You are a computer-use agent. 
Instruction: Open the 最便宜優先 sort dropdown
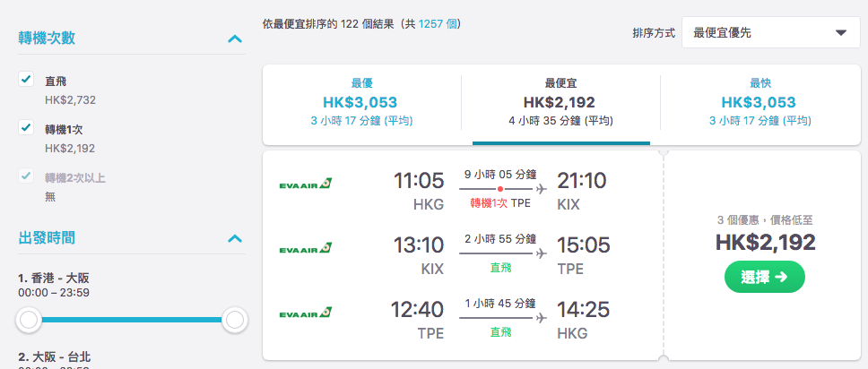[770, 32]
